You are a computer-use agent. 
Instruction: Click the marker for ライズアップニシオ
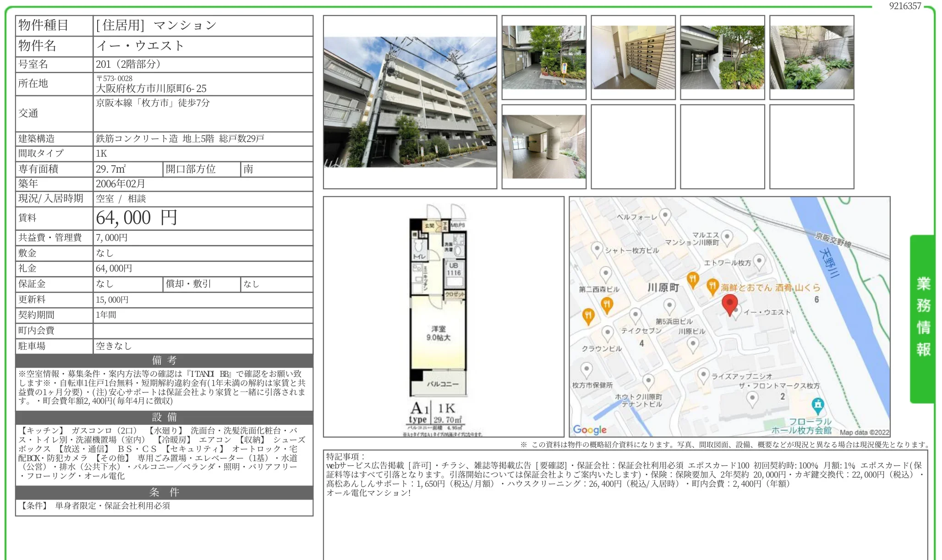pos(703,374)
